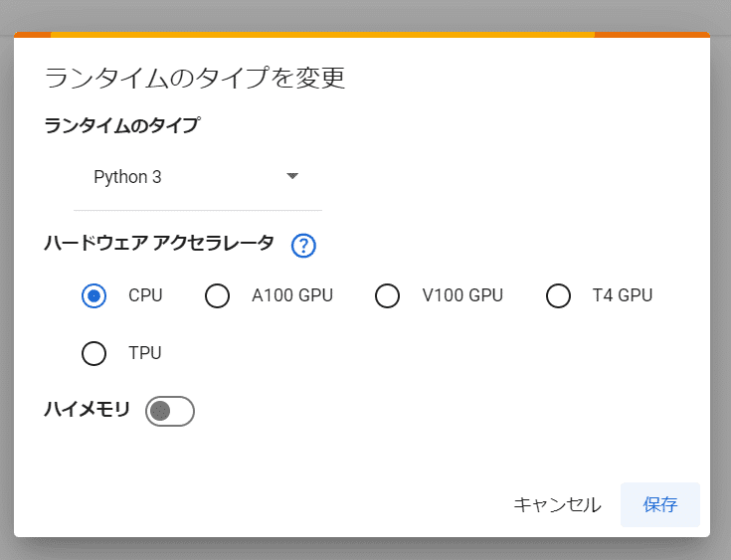The width and height of the screenshot is (731, 560).
Task: Open the hardware accelerator help icon
Action: pyautogui.click(x=303, y=246)
